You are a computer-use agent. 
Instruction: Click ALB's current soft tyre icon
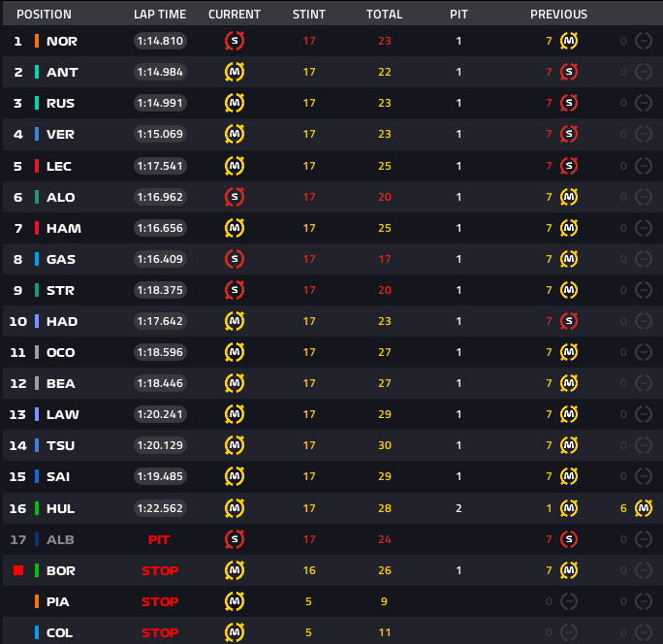(x=234, y=539)
